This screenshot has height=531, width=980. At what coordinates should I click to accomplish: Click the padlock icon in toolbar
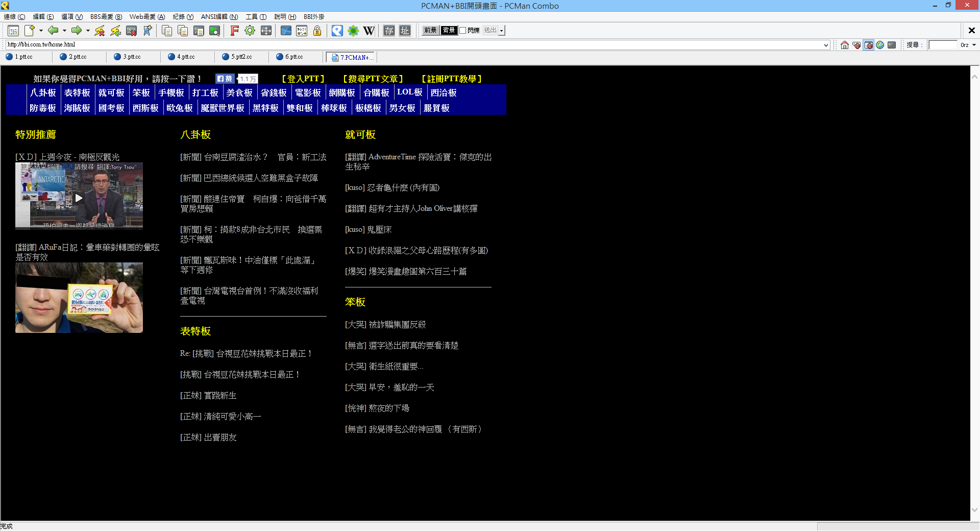point(317,31)
